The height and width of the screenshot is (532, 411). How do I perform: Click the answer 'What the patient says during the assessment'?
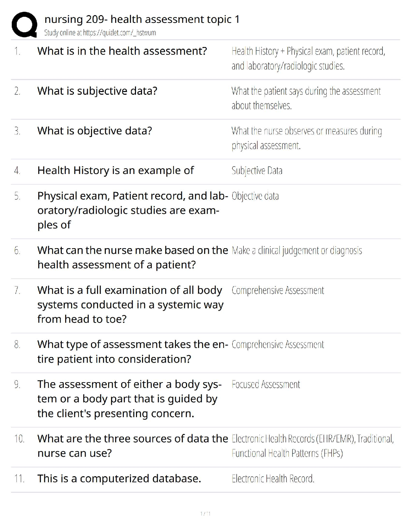306,91
